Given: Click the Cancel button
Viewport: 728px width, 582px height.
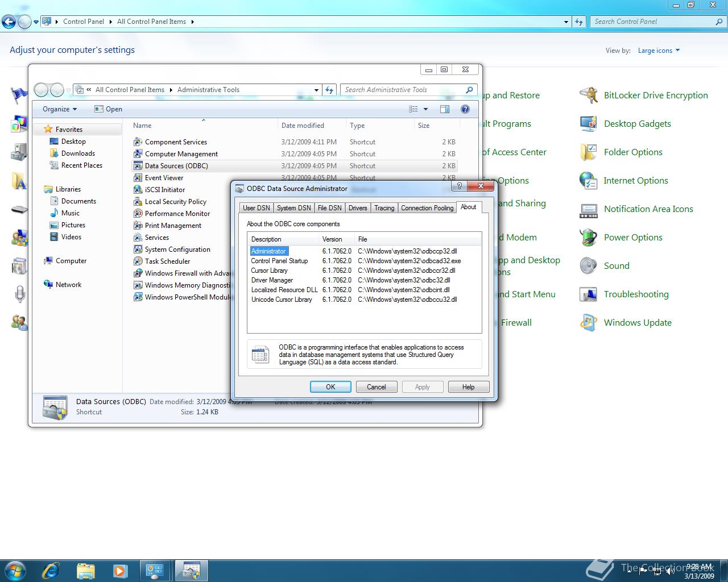Looking at the screenshot, I should coord(377,387).
